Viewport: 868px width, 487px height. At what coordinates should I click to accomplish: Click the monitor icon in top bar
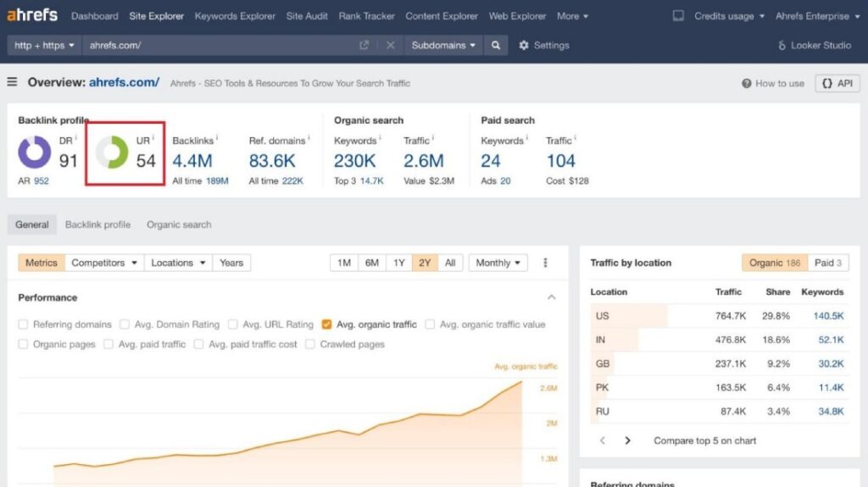point(678,16)
